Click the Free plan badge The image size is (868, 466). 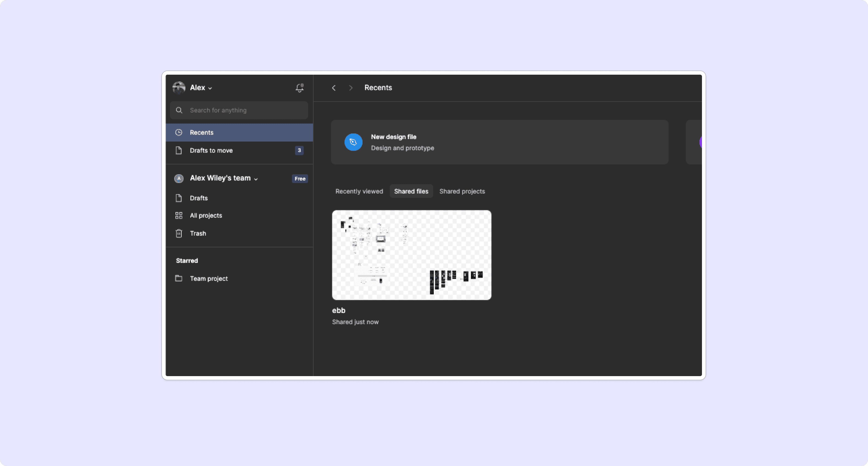tap(300, 178)
